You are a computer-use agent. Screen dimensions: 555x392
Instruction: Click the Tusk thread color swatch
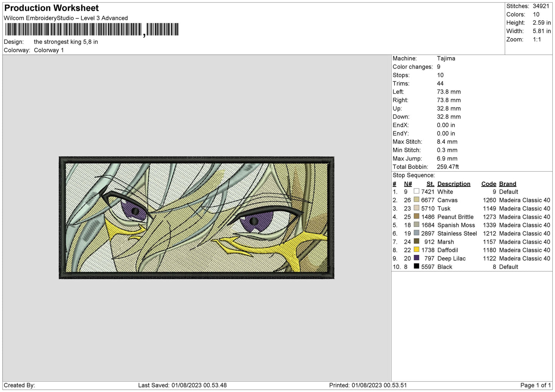click(416, 208)
